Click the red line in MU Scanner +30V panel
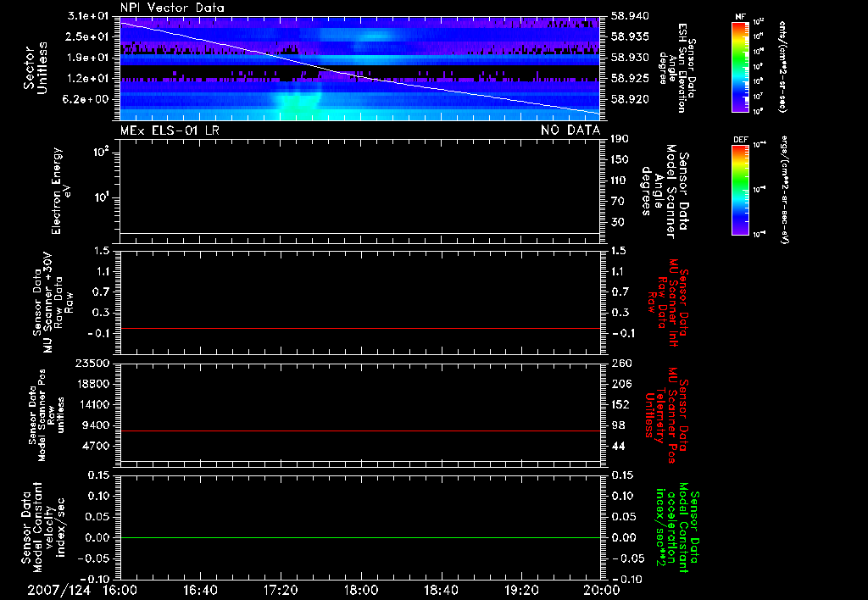Image resolution: width=868 pixels, height=600 pixels. (x=360, y=328)
